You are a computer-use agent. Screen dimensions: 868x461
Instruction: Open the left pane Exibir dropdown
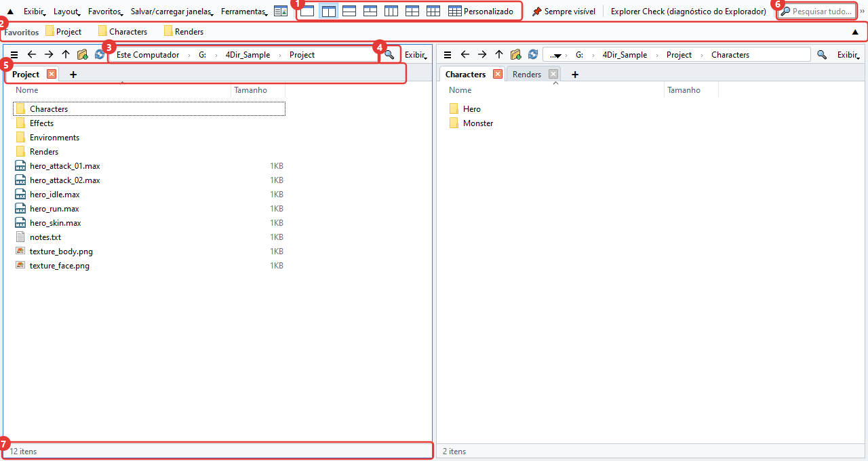416,55
